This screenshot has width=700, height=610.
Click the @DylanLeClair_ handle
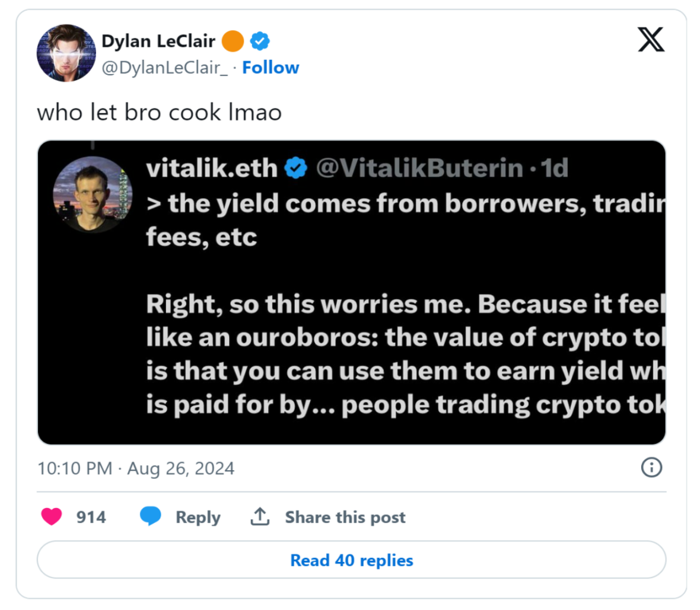pos(164,67)
